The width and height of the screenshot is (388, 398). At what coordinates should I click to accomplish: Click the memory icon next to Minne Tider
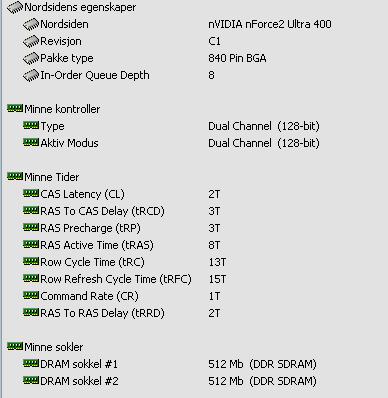[x=15, y=176]
